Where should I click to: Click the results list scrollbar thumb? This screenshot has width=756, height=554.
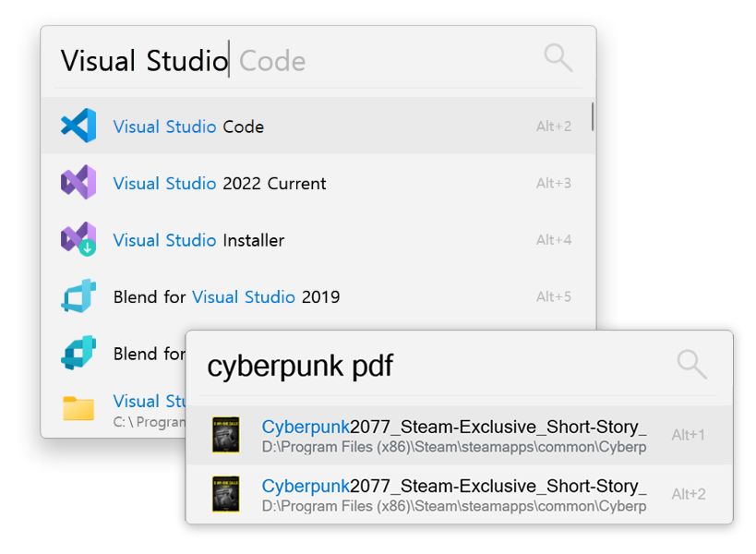tap(592, 116)
